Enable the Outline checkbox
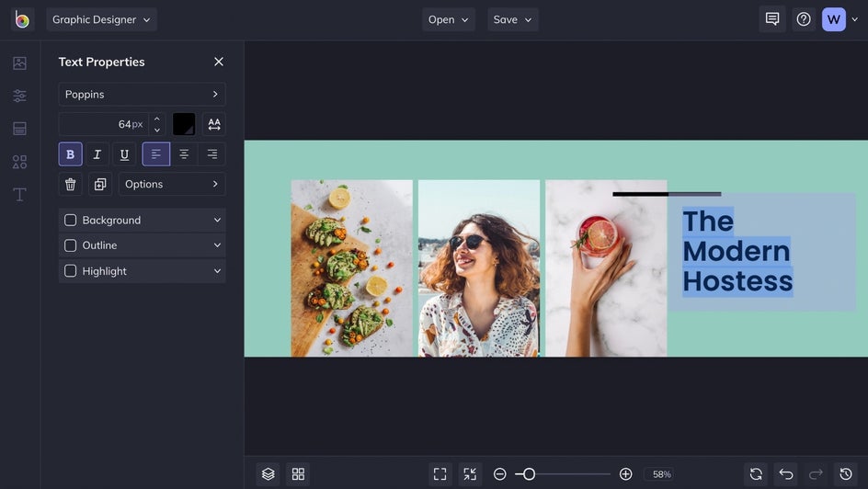This screenshot has height=489, width=868. [71, 245]
